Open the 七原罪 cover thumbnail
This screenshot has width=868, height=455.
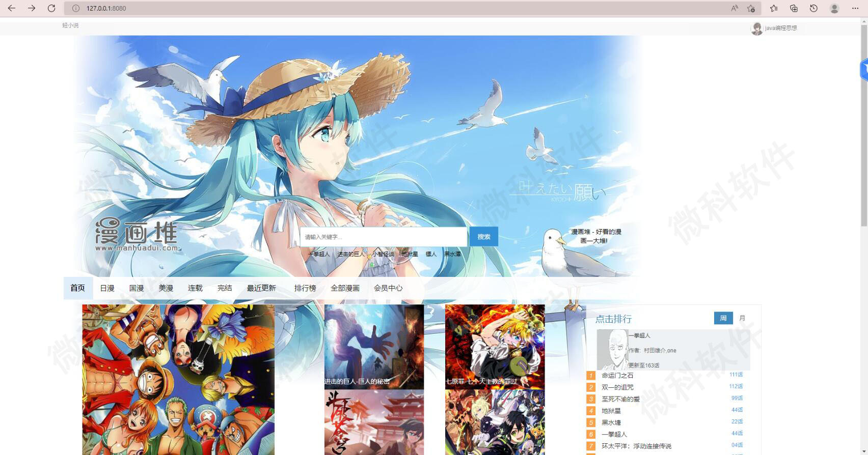coord(495,347)
